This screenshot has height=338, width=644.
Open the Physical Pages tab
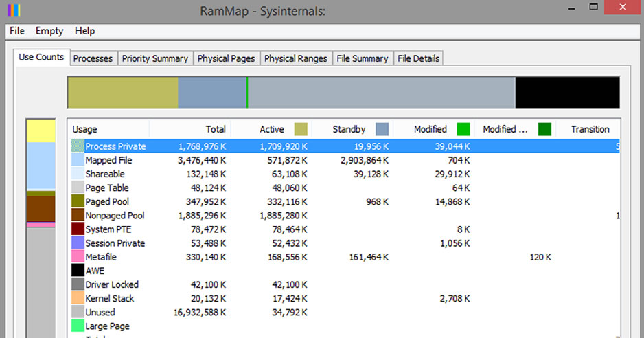pyautogui.click(x=227, y=58)
